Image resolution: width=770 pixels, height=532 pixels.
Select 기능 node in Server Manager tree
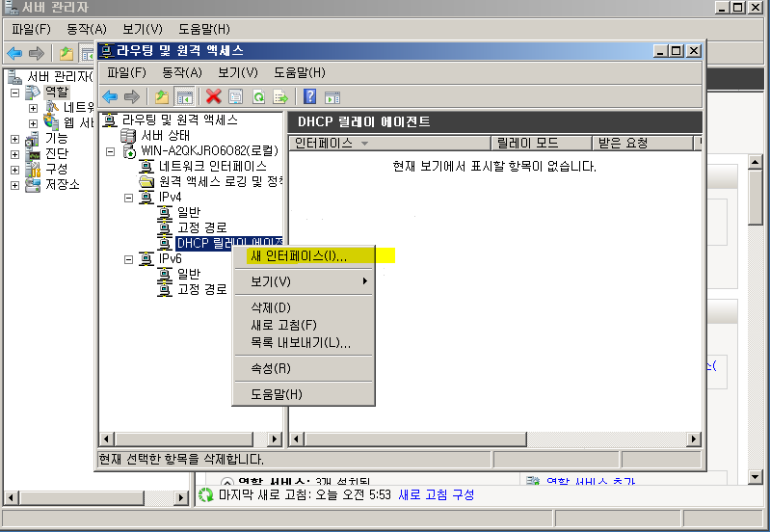click(56, 139)
